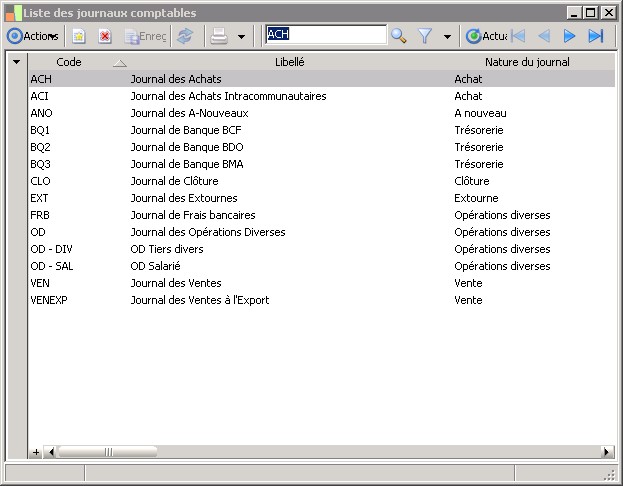This screenshot has height=486, width=623.
Task: Click OD Salarié label
Action: point(155,266)
